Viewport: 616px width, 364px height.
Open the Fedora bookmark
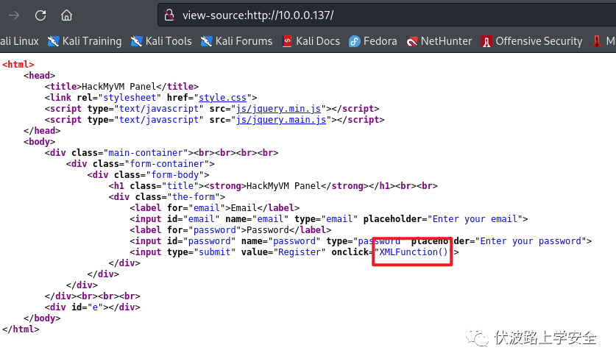click(373, 41)
